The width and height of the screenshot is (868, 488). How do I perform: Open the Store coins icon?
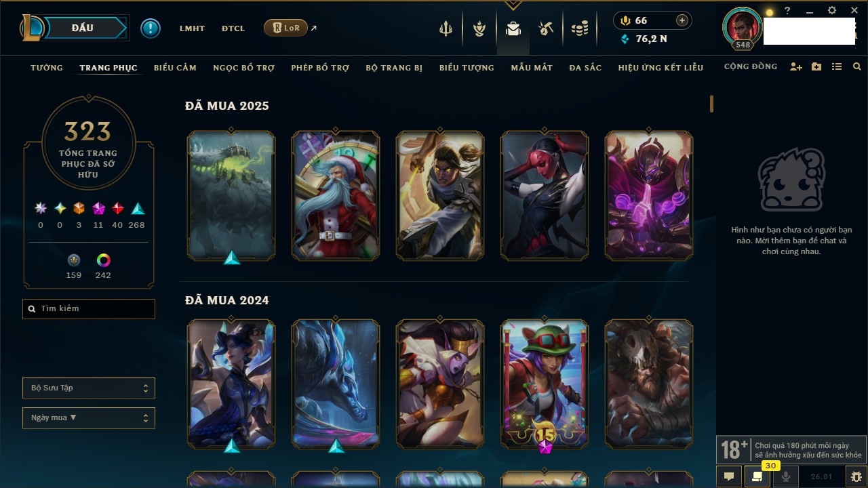point(579,28)
